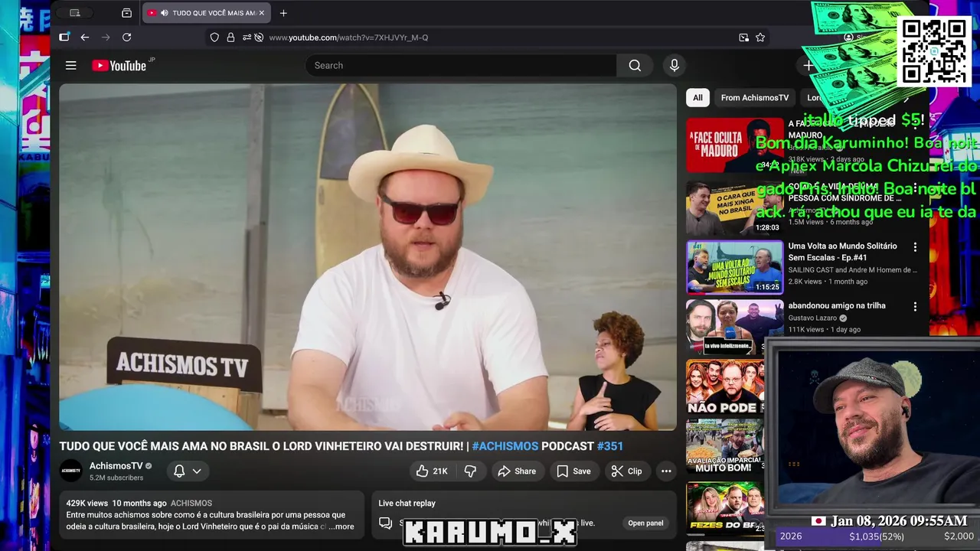The image size is (980, 551).
Task: Open more actions ellipsis under video
Action: [x=666, y=471]
